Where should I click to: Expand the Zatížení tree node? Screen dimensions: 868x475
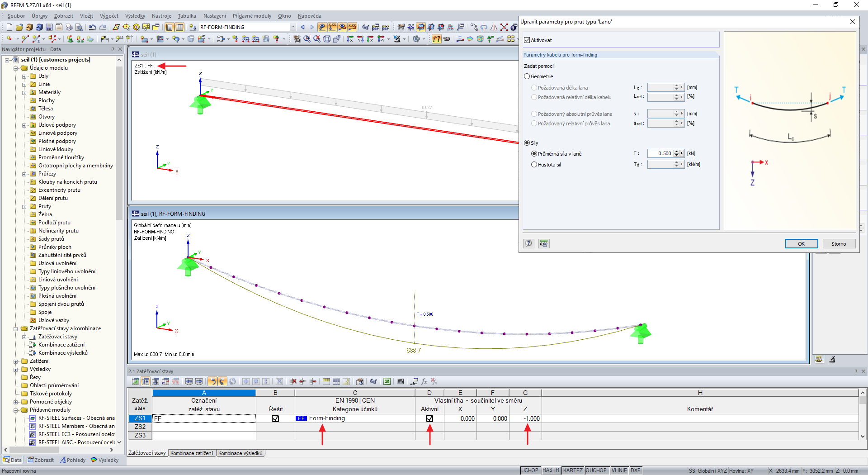click(x=15, y=361)
